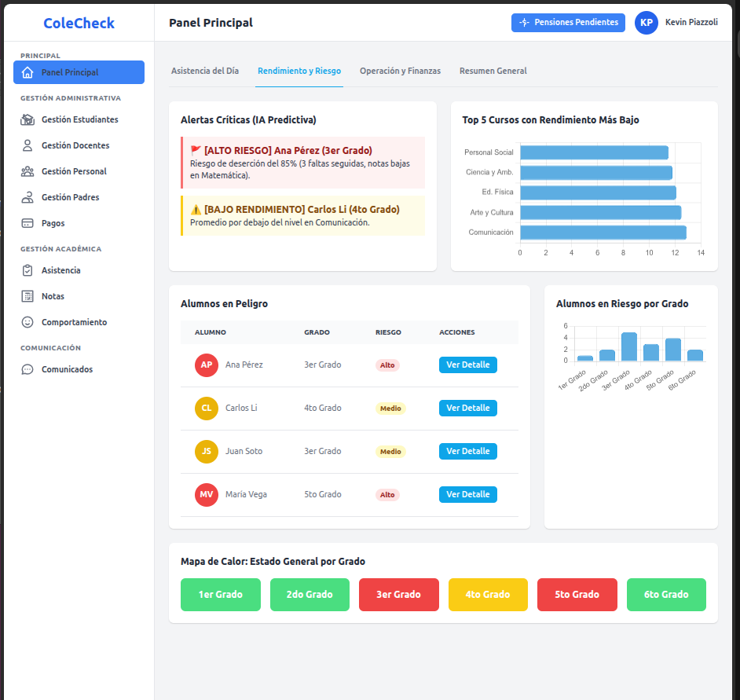740x700 pixels.
Task: Click Ver Detalle for Ana Pérez
Action: point(467,365)
